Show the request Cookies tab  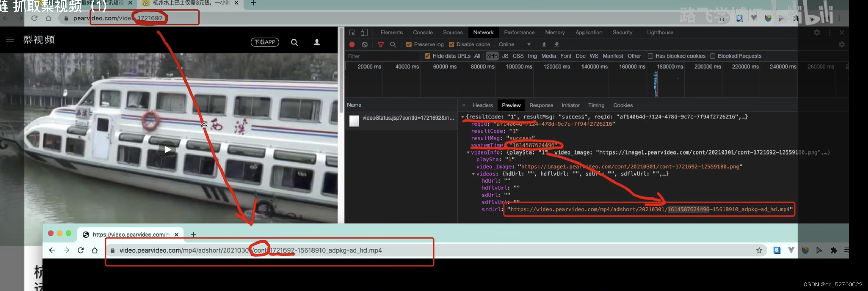pos(623,105)
